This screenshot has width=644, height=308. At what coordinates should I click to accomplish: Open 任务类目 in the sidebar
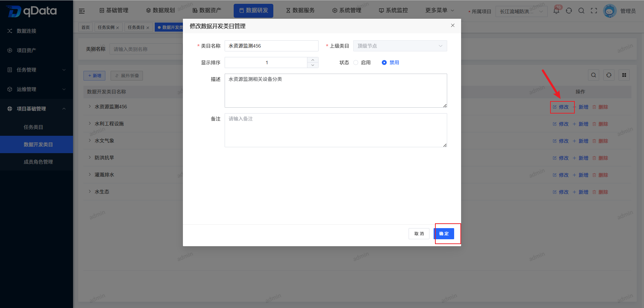click(37, 127)
